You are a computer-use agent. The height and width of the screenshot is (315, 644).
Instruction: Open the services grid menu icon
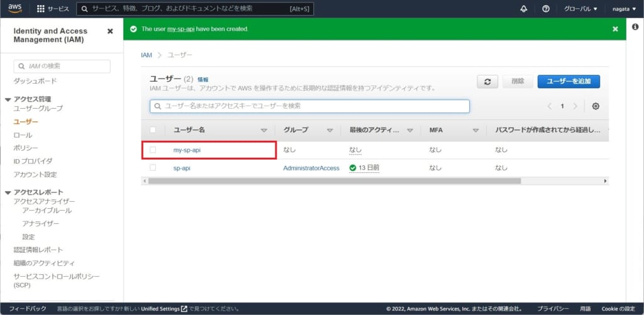pyautogui.click(x=41, y=9)
